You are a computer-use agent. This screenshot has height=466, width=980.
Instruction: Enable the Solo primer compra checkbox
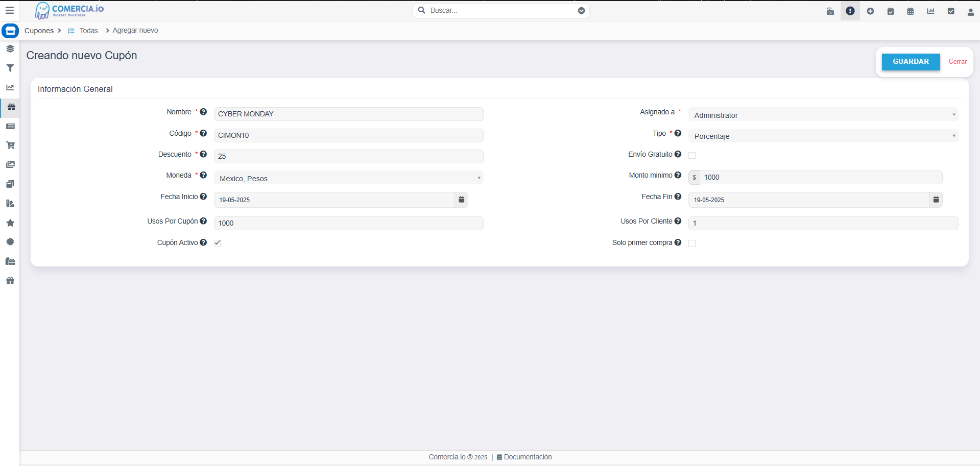point(692,243)
